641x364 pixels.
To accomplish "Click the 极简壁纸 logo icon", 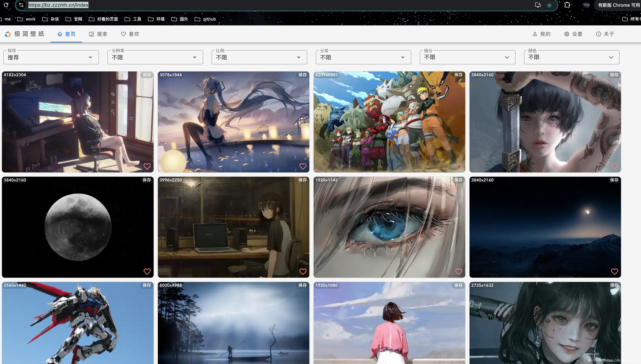I will click(x=8, y=34).
